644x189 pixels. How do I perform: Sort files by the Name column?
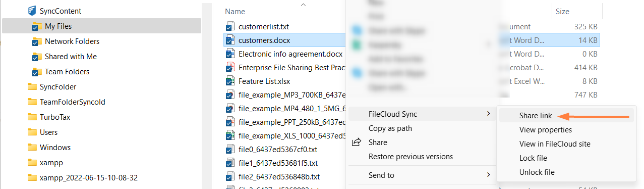click(235, 11)
